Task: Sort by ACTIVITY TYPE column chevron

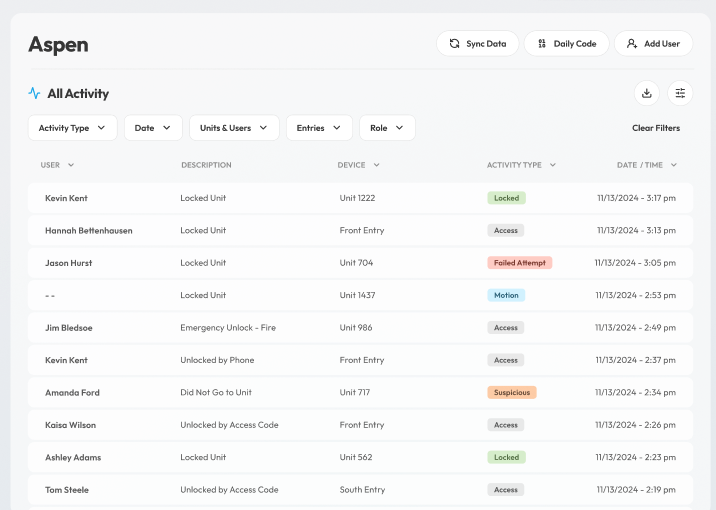Action: click(553, 165)
